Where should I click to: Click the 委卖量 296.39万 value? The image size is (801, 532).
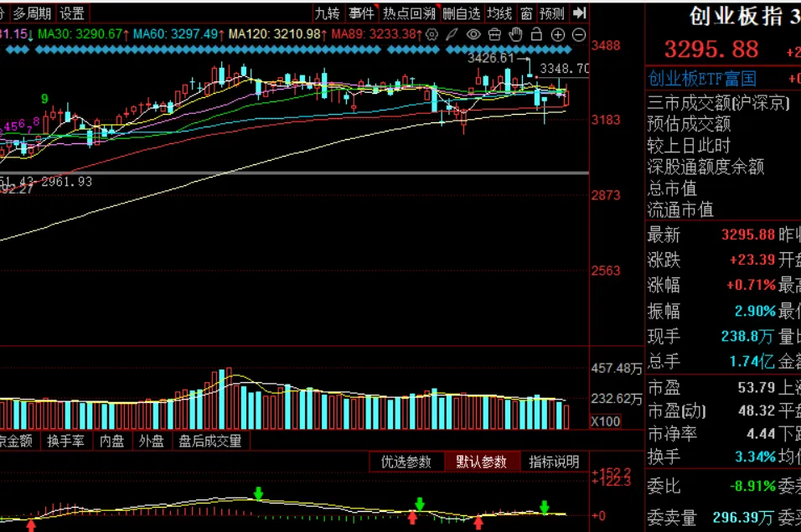pyautogui.click(x=742, y=518)
